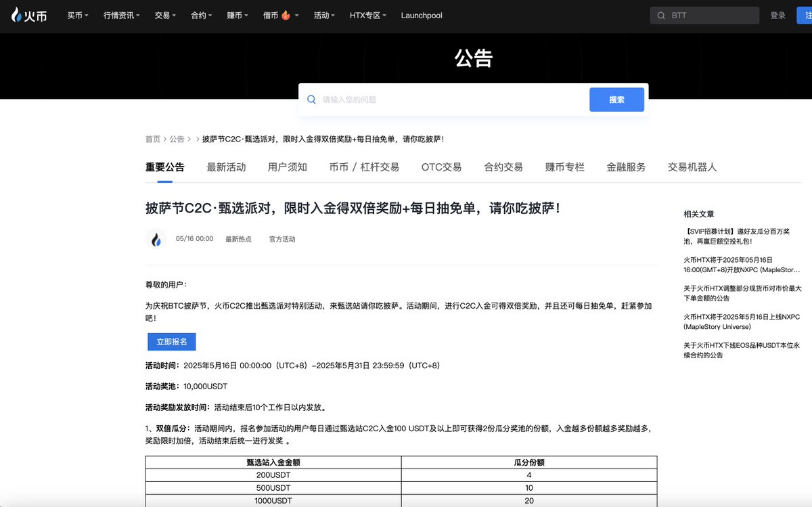The height and width of the screenshot is (507, 812).
Task: Click the 1000USDT table cell
Action: (x=273, y=501)
